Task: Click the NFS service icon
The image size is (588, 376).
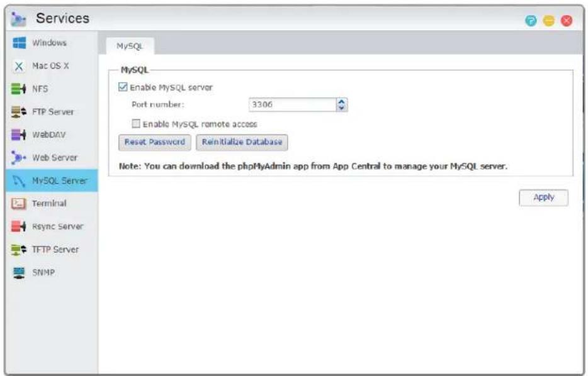Action: click(x=19, y=89)
